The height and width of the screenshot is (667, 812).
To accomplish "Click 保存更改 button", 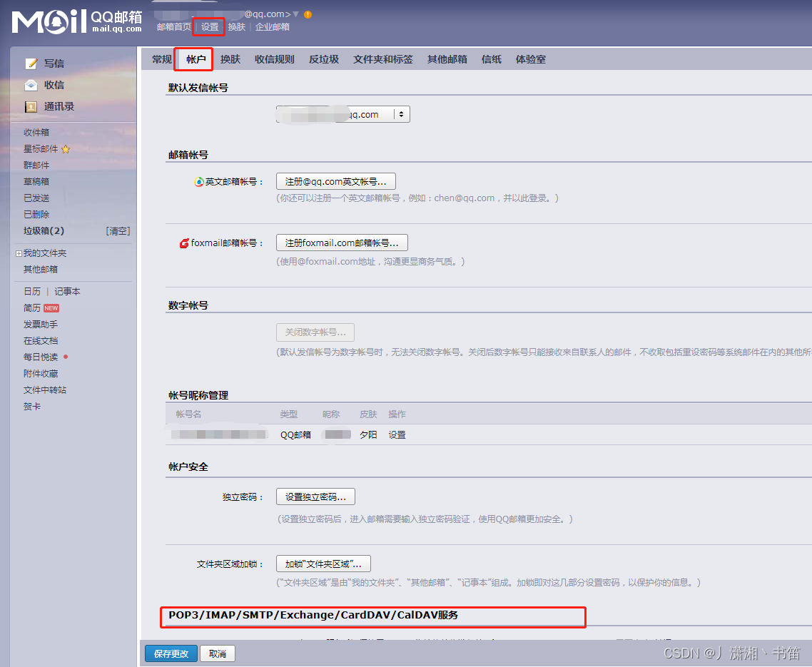I will click(171, 653).
